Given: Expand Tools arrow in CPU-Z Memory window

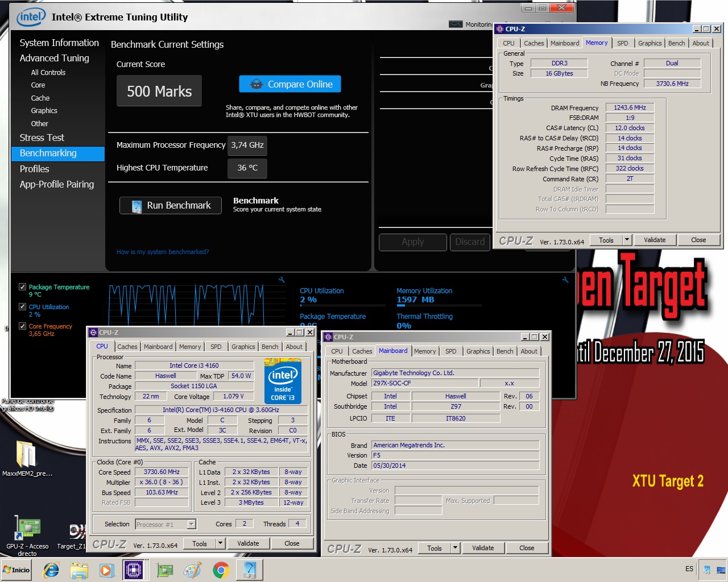Looking at the screenshot, I should [627, 240].
